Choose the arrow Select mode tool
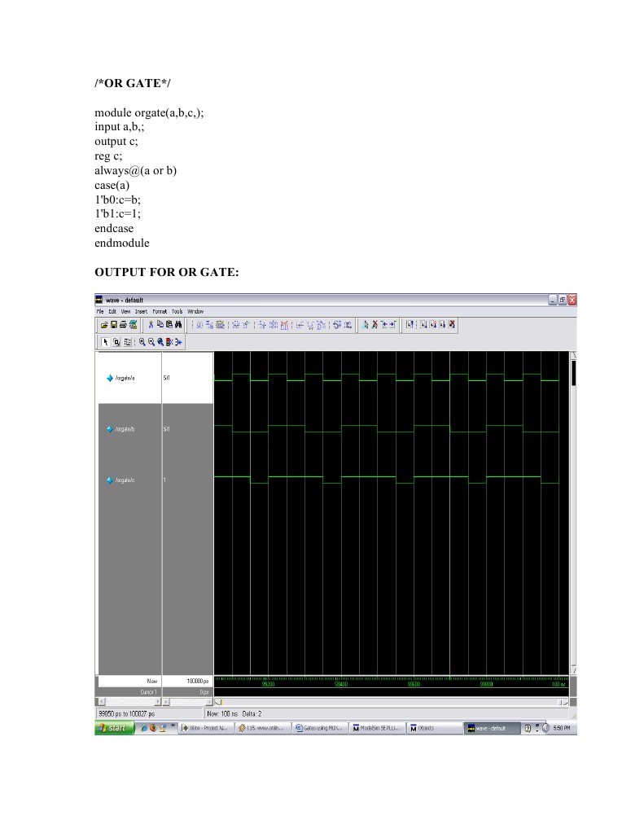Image resolution: width=644 pixels, height=833 pixels. tap(104, 343)
